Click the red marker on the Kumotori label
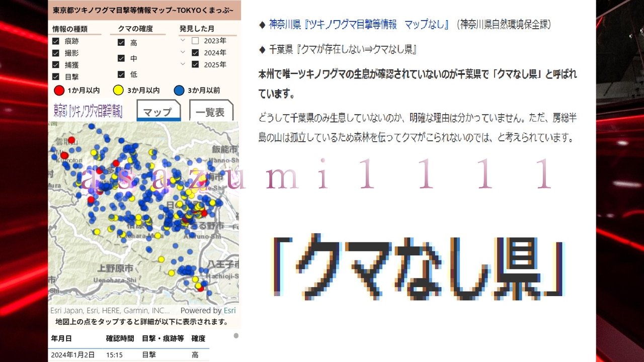This screenshot has height=362, width=644. click(64, 155)
